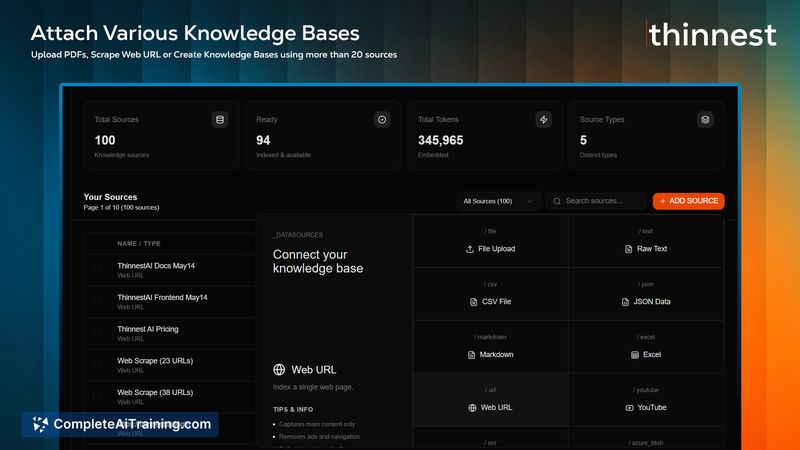Click the Source Types 5 value
The image size is (800, 450).
coord(583,140)
